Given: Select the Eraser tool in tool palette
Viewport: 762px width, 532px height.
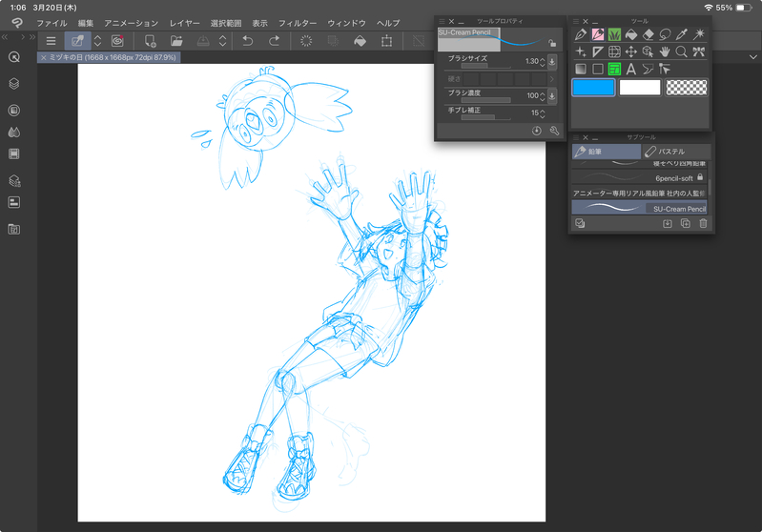Looking at the screenshot, I should pyautogui.click(x=648, y=34).
